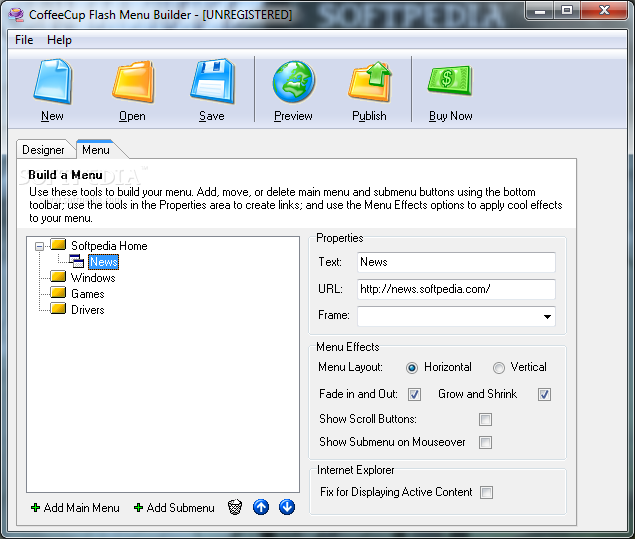Click the Games folder icon in the tree
This screenshot has width=635, height=539.
pyautogui.click(x=58, y=292)
